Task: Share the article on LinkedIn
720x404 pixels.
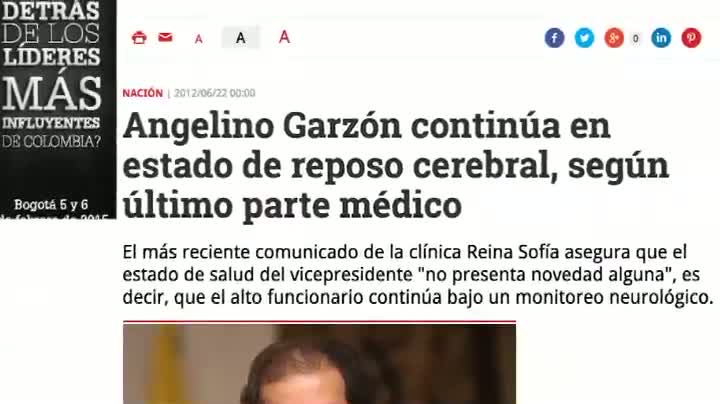Action: coord(661,38)
